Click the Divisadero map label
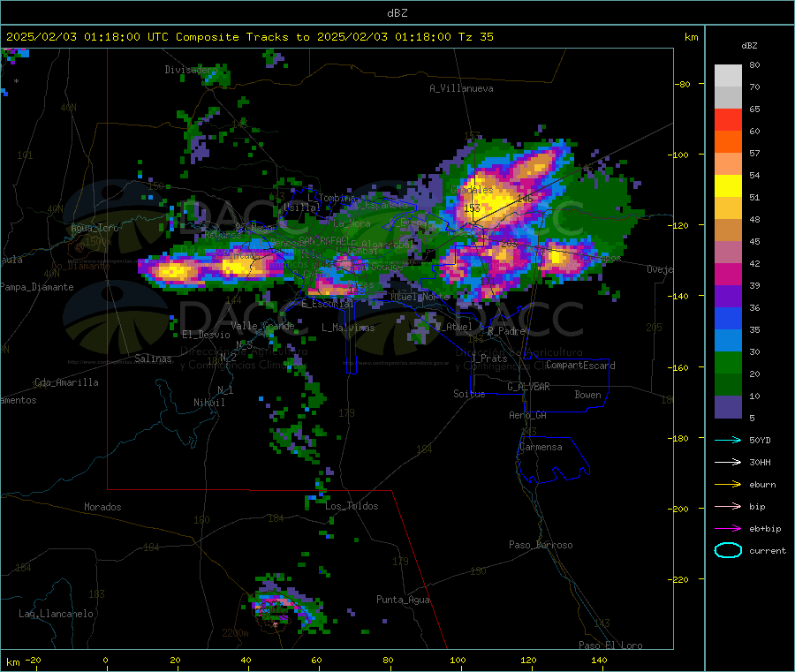This screenshot has width=795, height=672. tap(190, 70)
